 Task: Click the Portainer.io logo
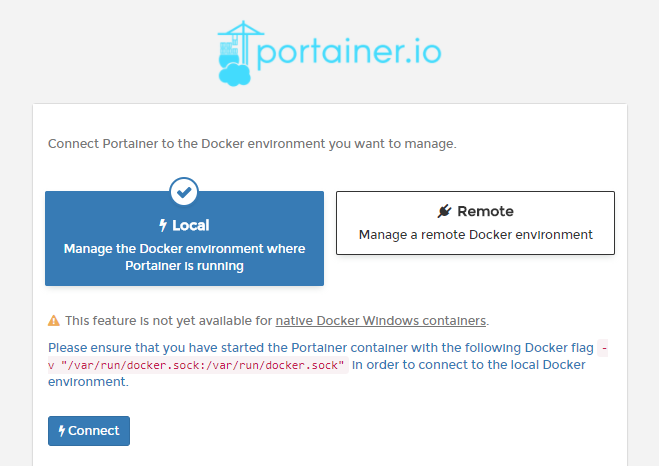pos(330,53)
